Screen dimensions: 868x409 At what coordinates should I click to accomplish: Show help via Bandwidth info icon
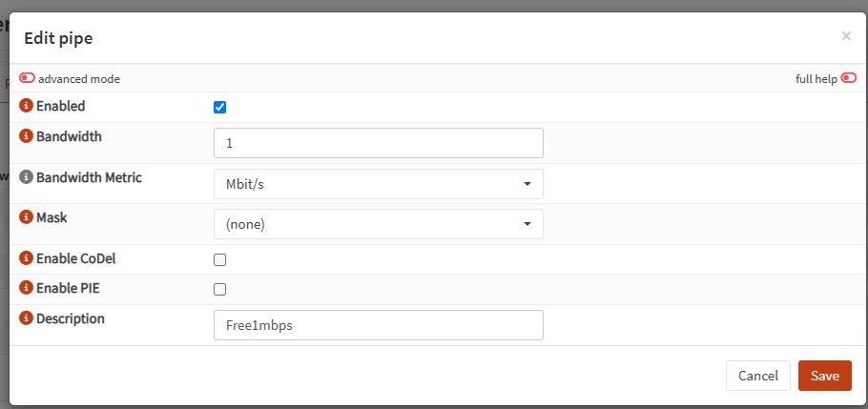tap(26, 135)
